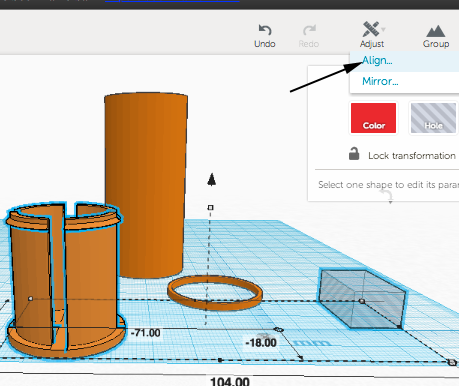Select the orange ring shape
This screenshot has width=459, height=386.
click(215, 293)
